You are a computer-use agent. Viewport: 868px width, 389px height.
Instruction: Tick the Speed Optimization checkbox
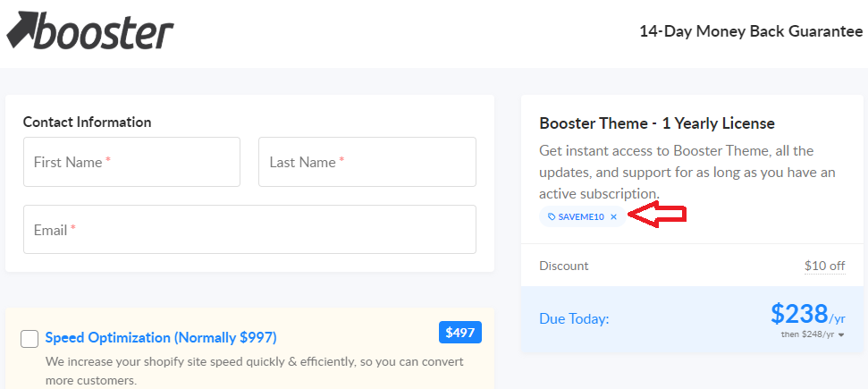click(x=29, y=339)
